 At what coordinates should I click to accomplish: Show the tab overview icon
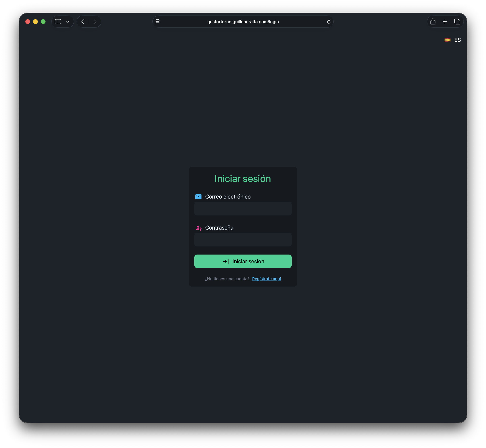pyautogui.click(x=457, y=22)
